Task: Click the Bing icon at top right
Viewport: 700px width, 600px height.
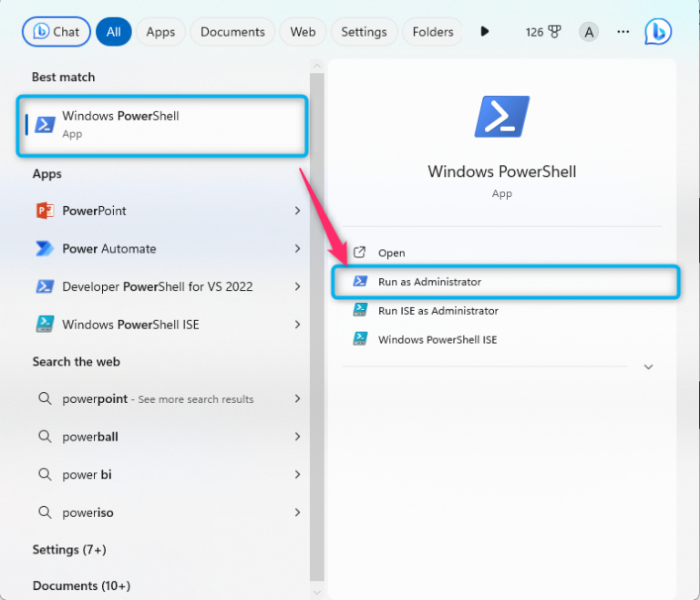Action: coord(658,32)
